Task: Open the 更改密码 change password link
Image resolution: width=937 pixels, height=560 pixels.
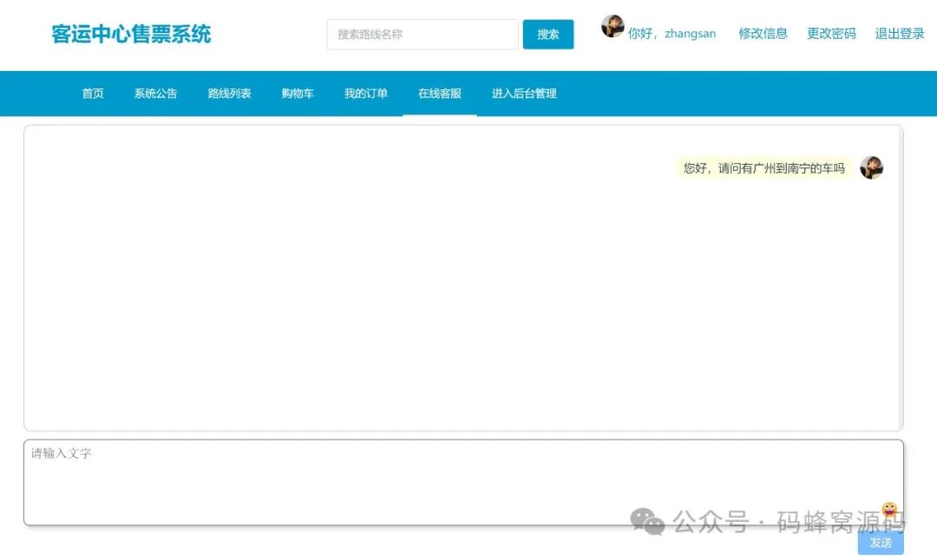Action: [x=830, y=34]
